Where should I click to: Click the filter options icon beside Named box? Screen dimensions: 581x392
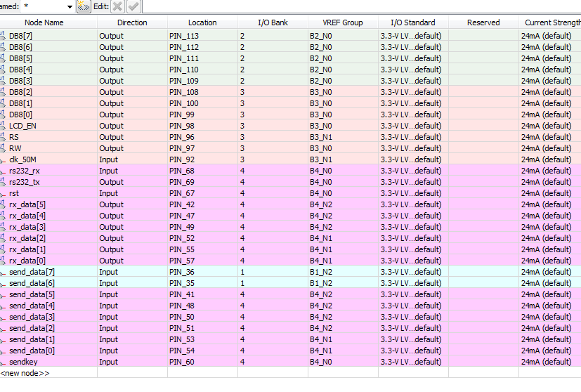tap(84, 6)
